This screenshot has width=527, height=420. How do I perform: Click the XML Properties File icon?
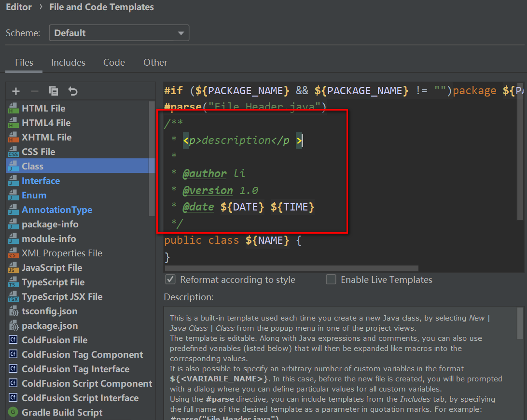point(13,253)
